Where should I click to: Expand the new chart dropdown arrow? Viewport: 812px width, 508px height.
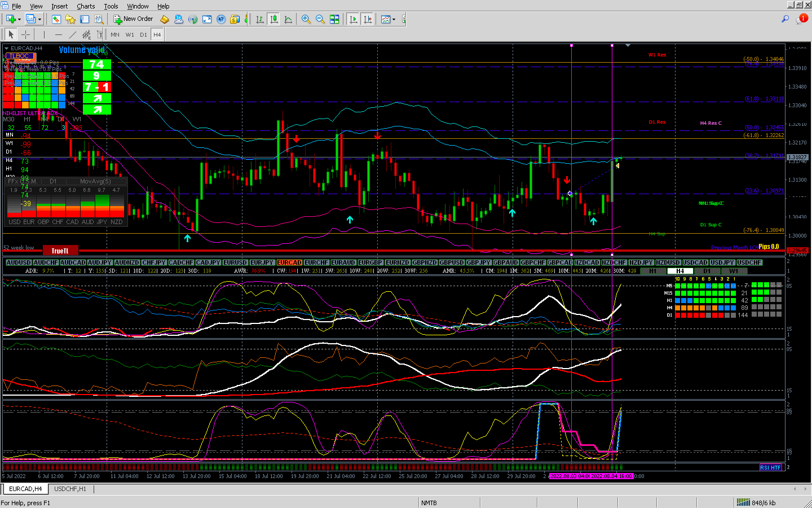point(20,19)
